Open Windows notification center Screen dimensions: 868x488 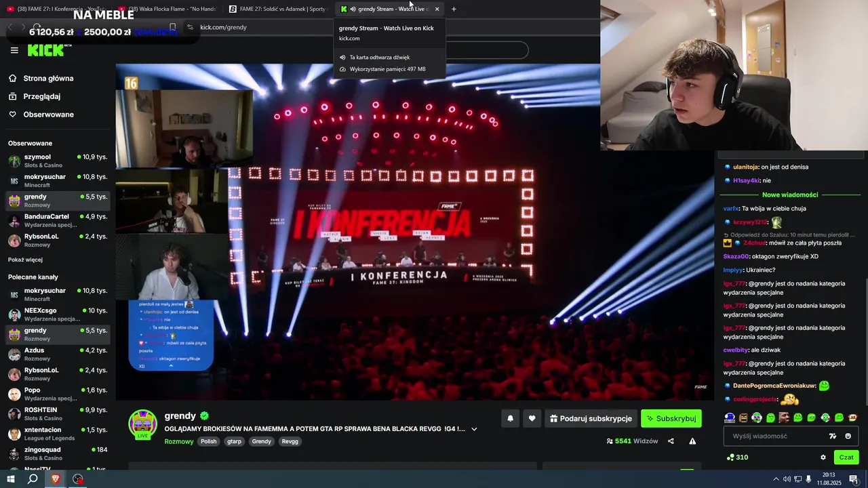pyautogui.click(x=853, y=479)
